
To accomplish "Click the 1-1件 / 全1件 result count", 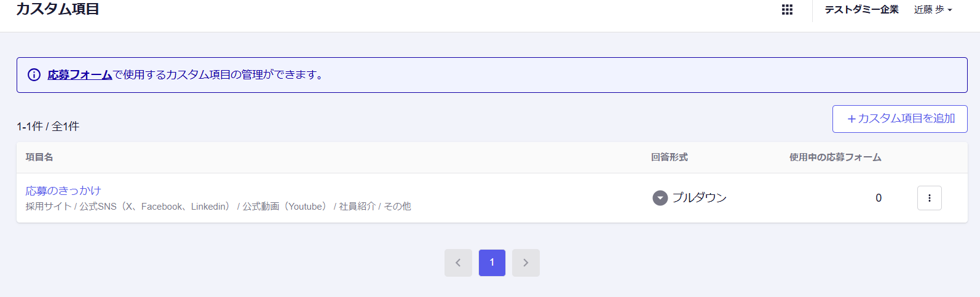I will pyautogui.click(x=48, y=127).
